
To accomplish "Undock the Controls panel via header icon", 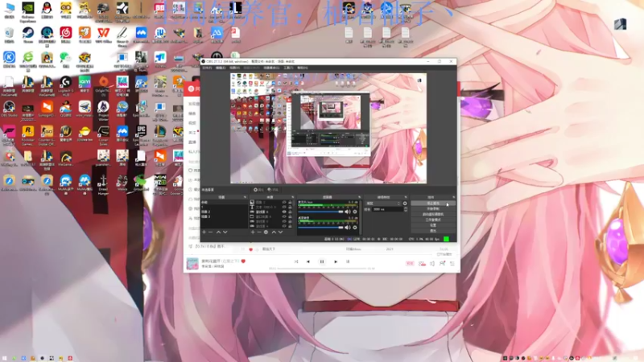I will click(x=454, y=197).
